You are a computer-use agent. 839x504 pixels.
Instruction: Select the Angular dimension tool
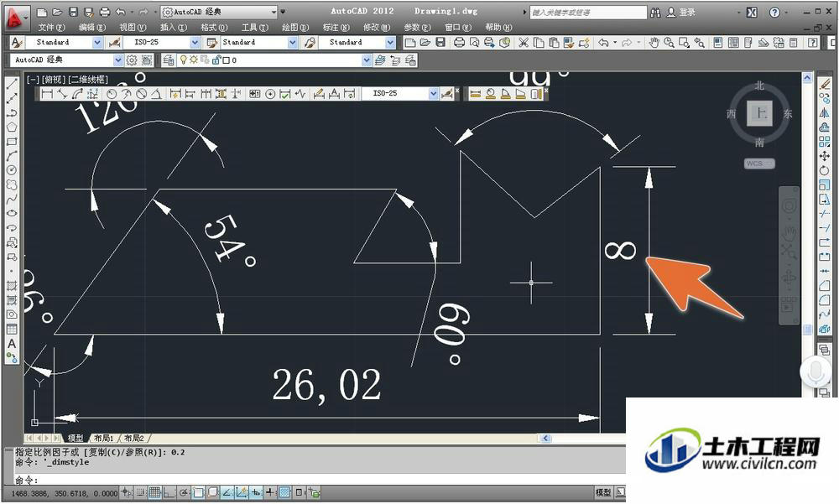(156, 94)
